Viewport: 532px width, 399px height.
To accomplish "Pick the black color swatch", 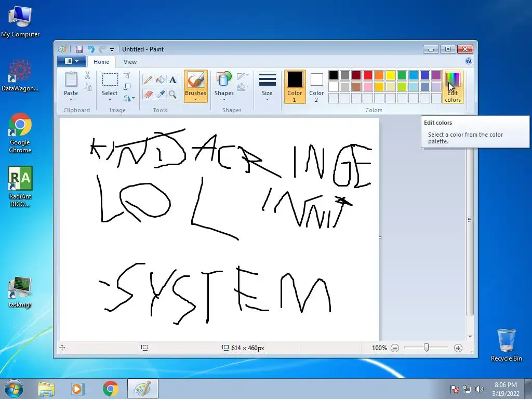I will 334,75.
